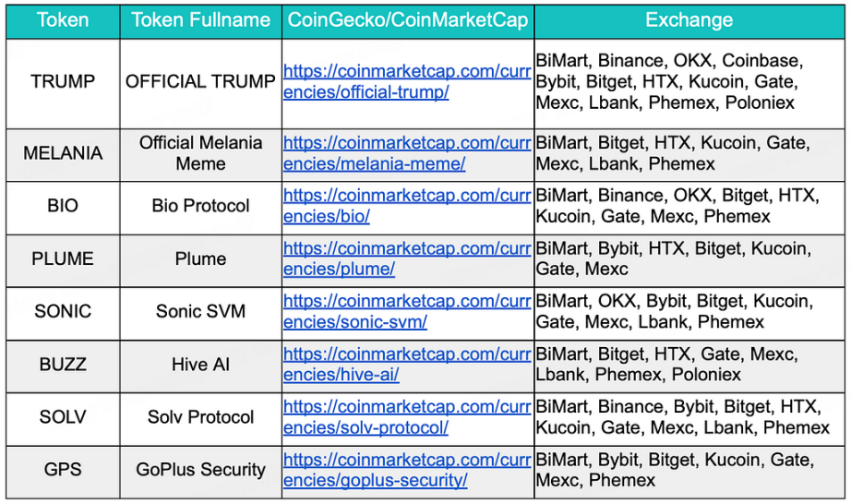Screen dimensions: 851x504
Task: Follow the bio currencies link
Action: click(407, 206)
